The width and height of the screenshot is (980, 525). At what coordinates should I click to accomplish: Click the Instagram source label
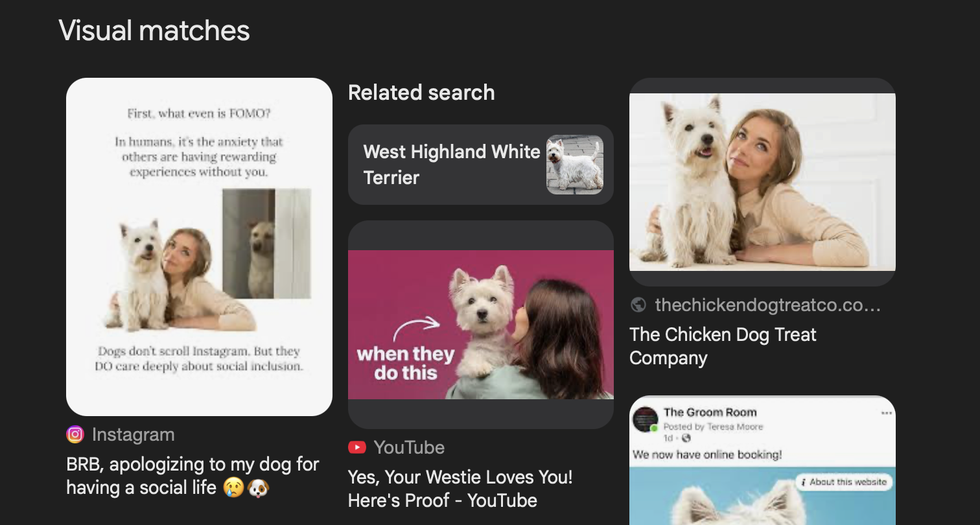tap(133, 435)
